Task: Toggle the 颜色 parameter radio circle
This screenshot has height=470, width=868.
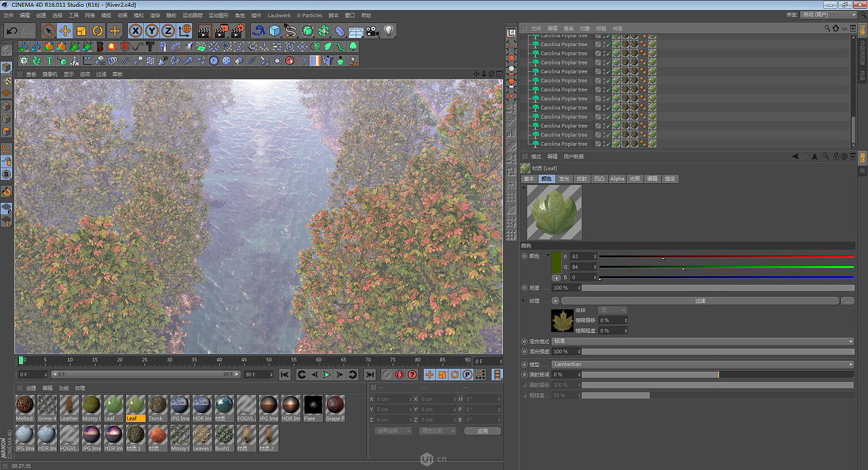Action: (525, 256)
